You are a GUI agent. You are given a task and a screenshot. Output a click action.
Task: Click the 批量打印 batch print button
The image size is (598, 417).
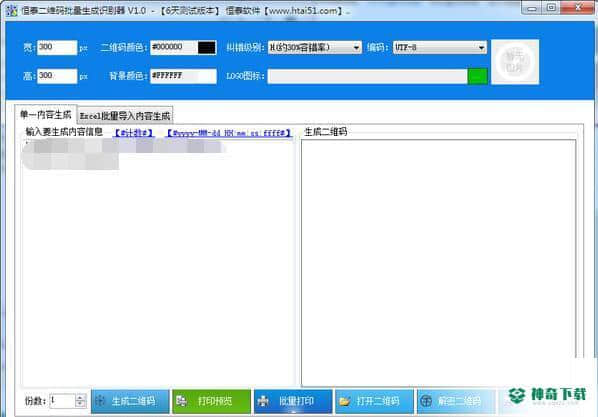click(x=293, y=401)
